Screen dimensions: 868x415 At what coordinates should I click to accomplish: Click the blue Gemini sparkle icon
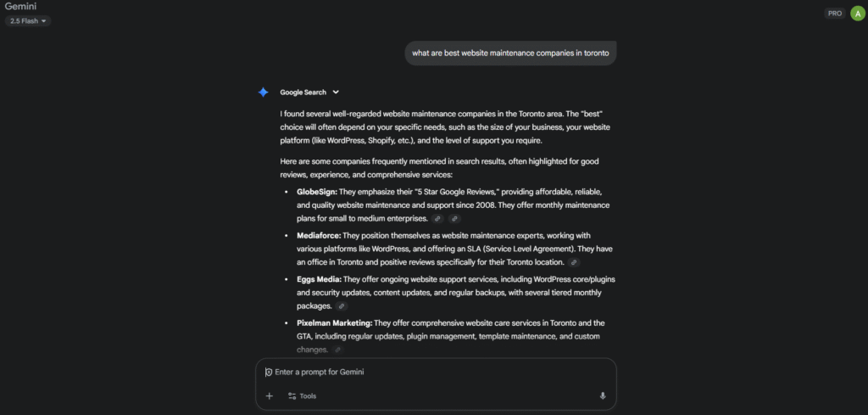point(264,93)
